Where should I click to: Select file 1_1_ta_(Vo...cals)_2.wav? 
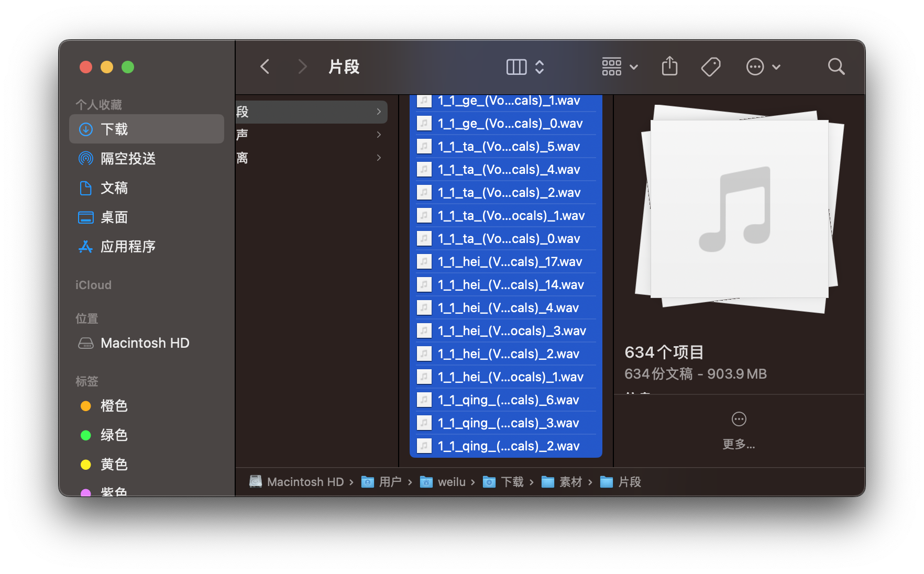point(506,193)
